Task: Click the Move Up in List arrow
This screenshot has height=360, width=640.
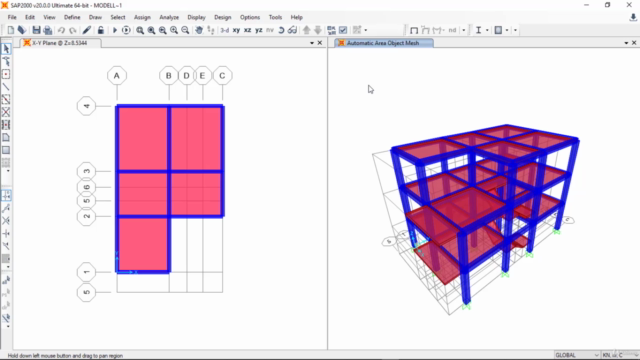Action: click(307, 30)
